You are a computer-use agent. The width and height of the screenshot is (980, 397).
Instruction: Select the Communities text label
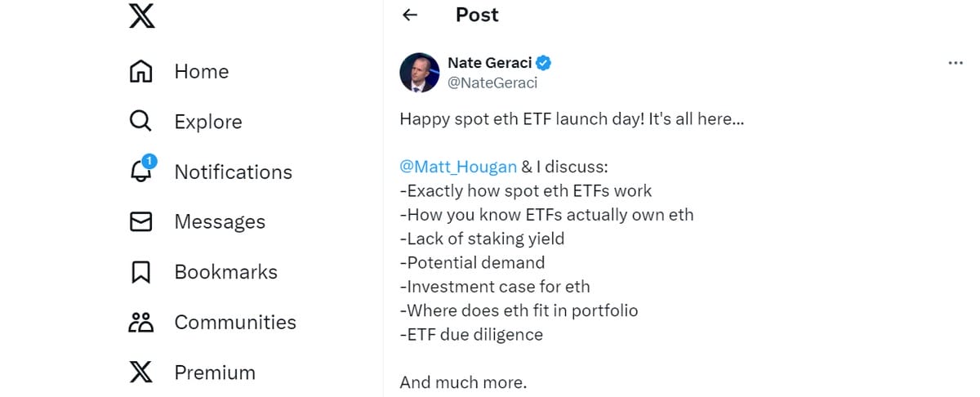[235, 323]
